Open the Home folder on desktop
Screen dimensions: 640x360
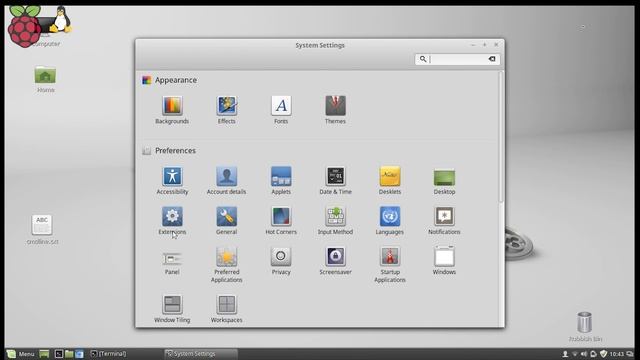[x=45, y=80]
